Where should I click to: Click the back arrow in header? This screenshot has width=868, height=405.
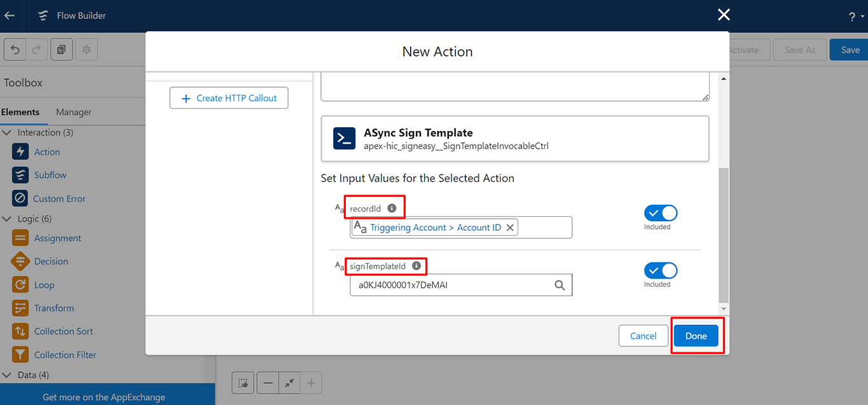(10, 15)
